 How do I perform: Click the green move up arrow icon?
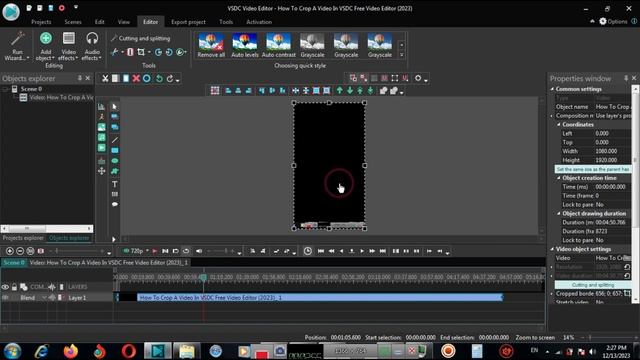[340, 91]
